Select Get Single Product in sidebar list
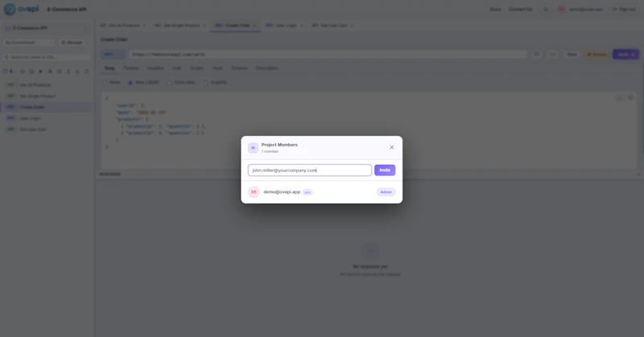 (47, 96)
